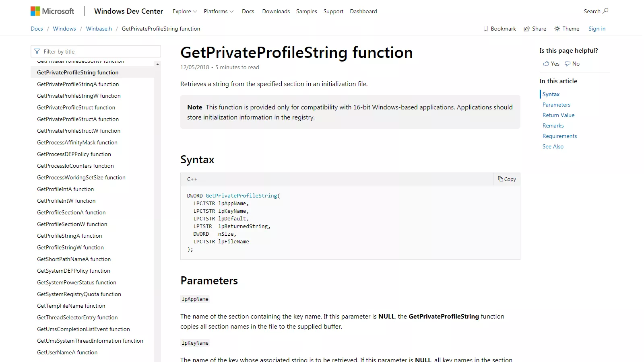This screenshot has height=362, width=644.
Task: Open the Samples menu item
Action: point(307,11)
